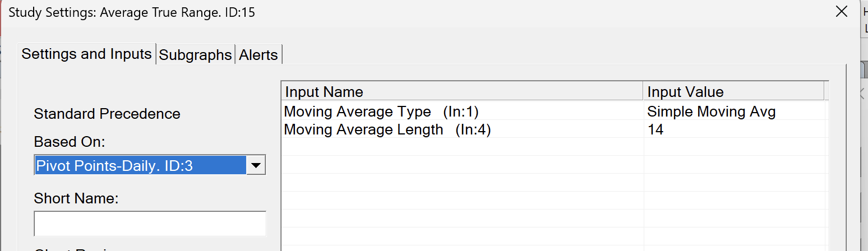Open the Simple Moving Avg value cell
The width and height of the screenshot is (868, 251).
pyautogui.click(x=711, y=111)
